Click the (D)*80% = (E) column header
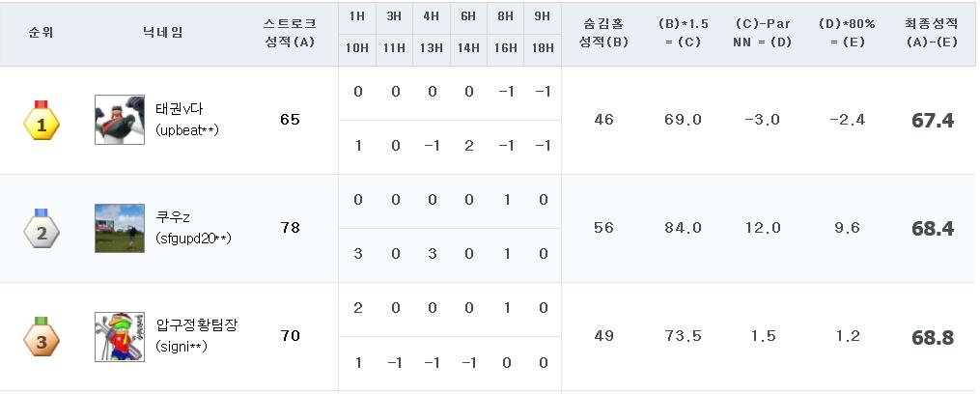Image resolution: width=980 pixels, height=394 pixels. [847, 33]
